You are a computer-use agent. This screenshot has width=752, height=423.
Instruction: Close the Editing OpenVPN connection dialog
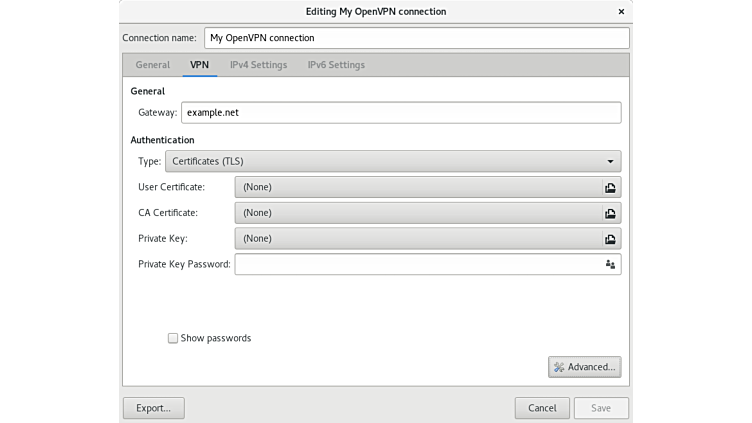click(620, 12)
